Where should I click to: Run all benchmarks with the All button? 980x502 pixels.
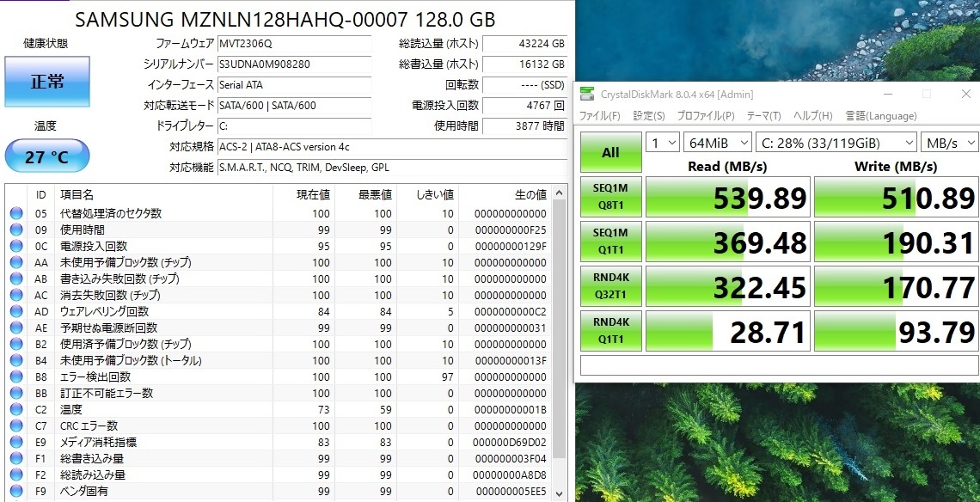point(610,152)
